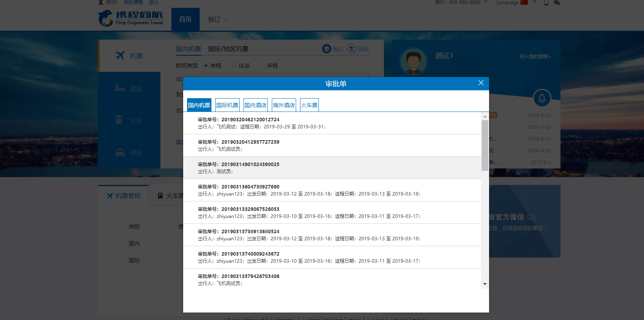The height and width of the screenshot is (320, 644).
Task: Click the mobile phone icon in header
Action: 546,2
